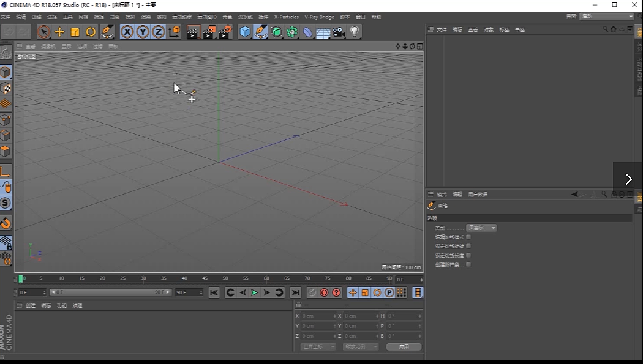Click the end frame 90 F stepper field
Image resolution: width=643 pixels, height=364 pixels.
click(x=189, y=292)
